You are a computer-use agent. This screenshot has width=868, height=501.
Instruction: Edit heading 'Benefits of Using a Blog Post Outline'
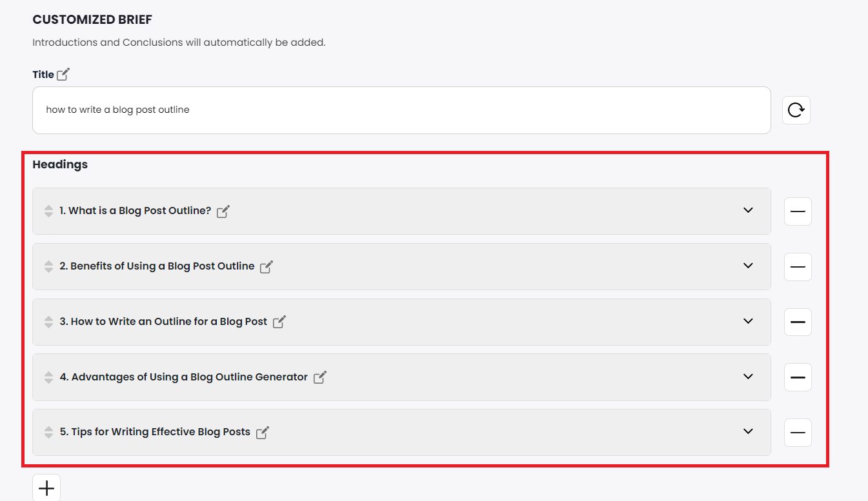tap(267, 267)
